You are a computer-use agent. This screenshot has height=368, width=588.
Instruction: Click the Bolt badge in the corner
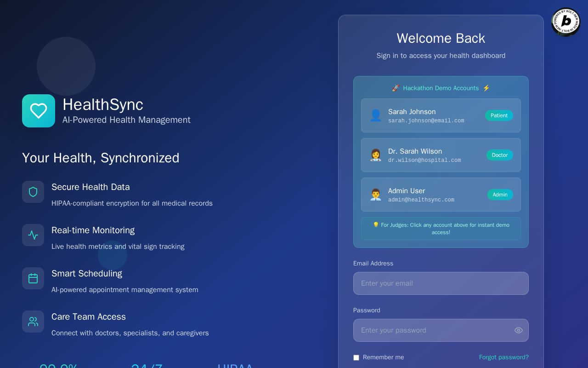tap(566, 22)
